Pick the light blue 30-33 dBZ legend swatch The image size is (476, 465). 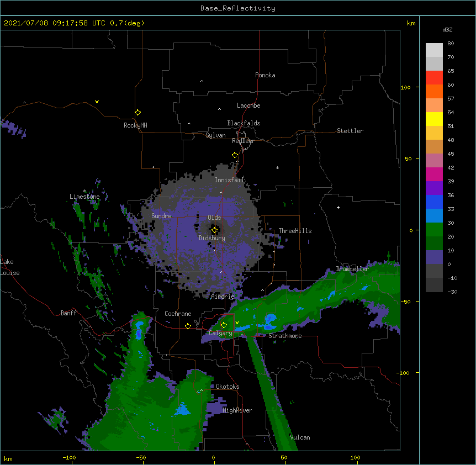434,215
